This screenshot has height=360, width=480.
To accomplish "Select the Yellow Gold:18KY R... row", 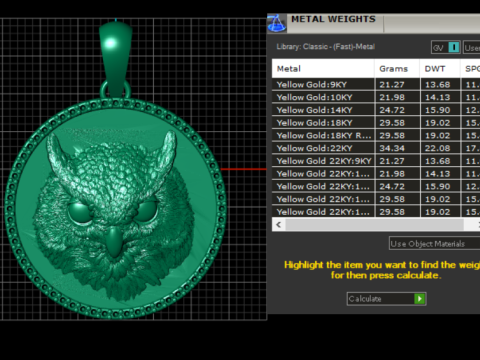I will tap(376, 135).
